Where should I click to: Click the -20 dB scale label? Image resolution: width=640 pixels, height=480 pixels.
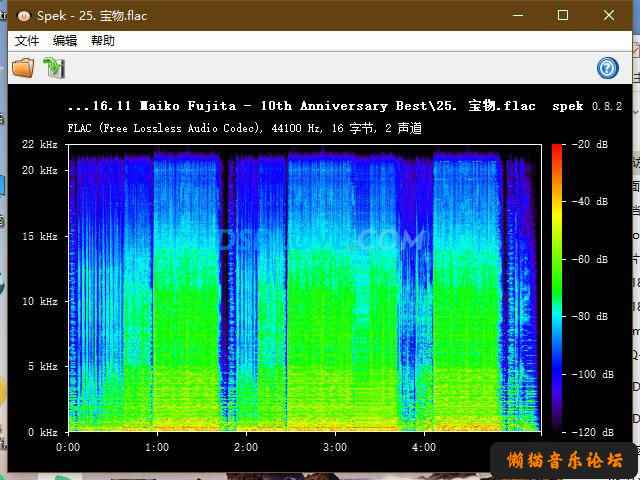(x=590, y=144)
